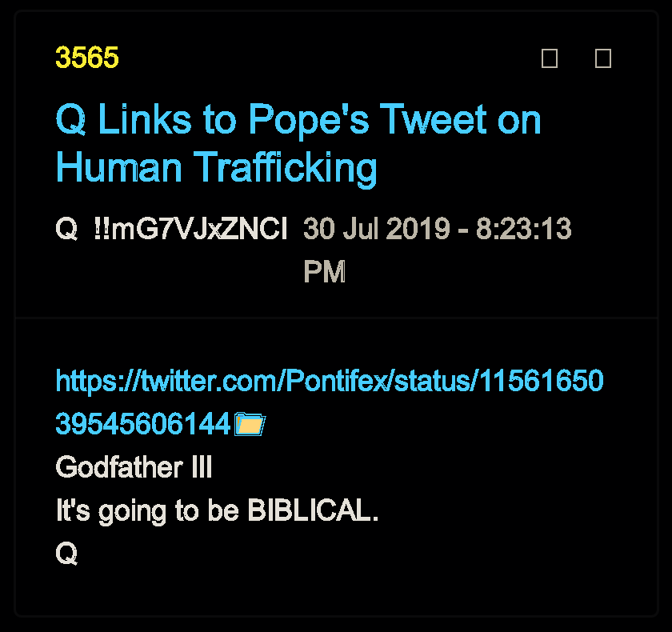This screenshot has width=672, height=632.
Task: Click the Human Trafficking line of the title
Action: [x=216, y=168]
